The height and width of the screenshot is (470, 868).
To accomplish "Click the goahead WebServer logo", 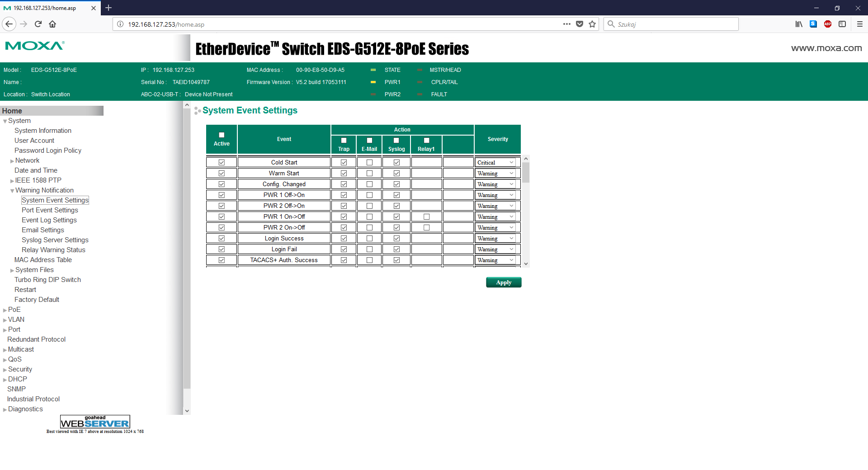I will tap(95, 422).
